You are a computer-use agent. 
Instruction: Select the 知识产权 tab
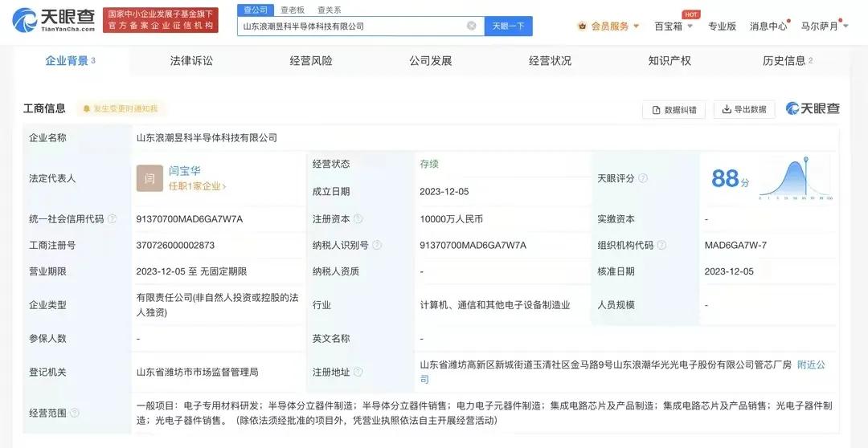point(669,61)
